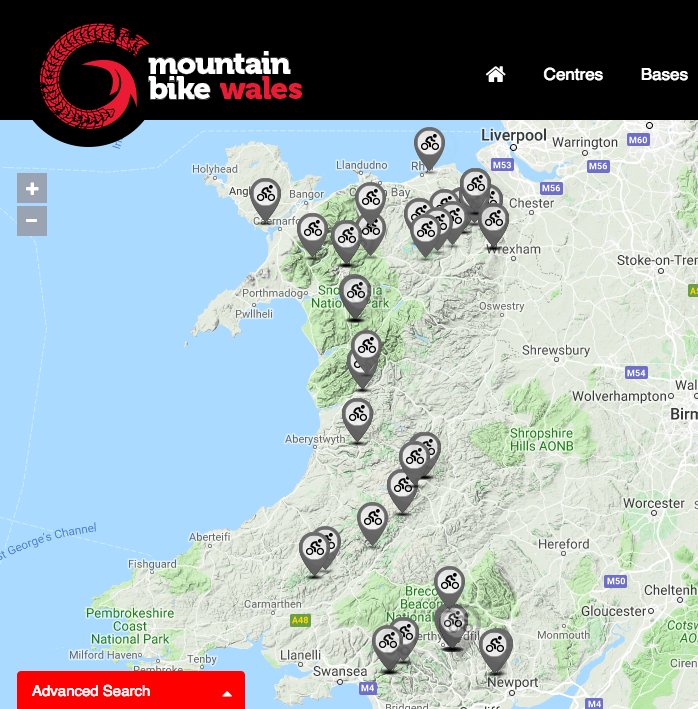
Task: Expand the Advanced Search panel arrow
Action: (x=227, y=694)
